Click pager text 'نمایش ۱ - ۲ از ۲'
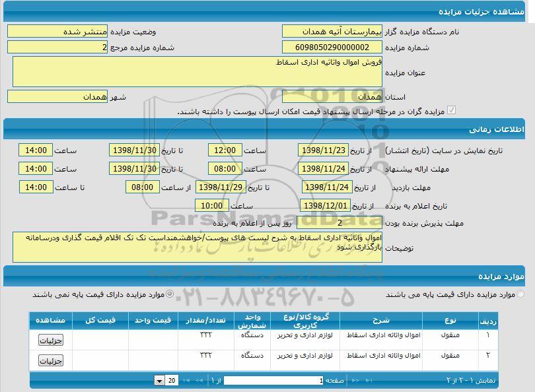The height and width of the screenshot is (392, 535). coord(471,380)
